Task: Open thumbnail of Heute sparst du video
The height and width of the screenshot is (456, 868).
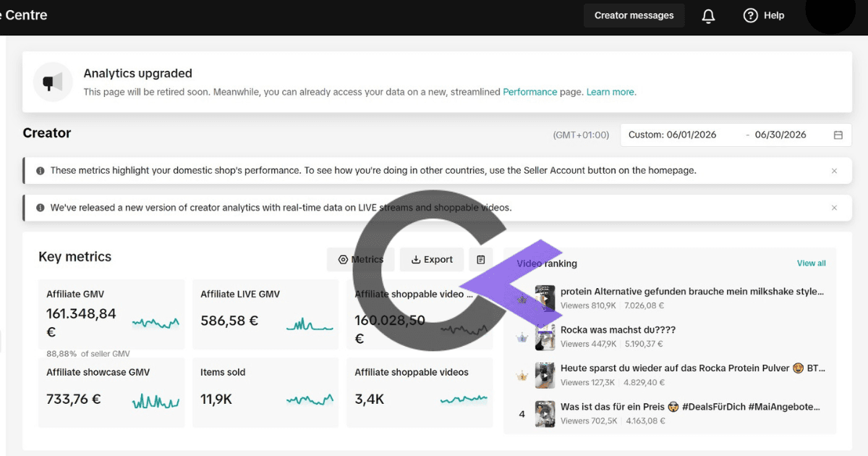Action: [544, 375]
